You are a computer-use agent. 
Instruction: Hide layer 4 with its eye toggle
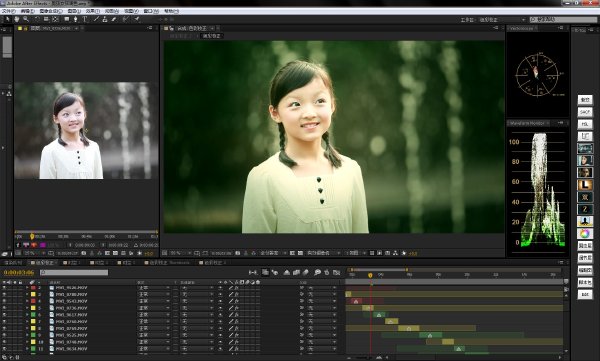[x=4, y=301]
